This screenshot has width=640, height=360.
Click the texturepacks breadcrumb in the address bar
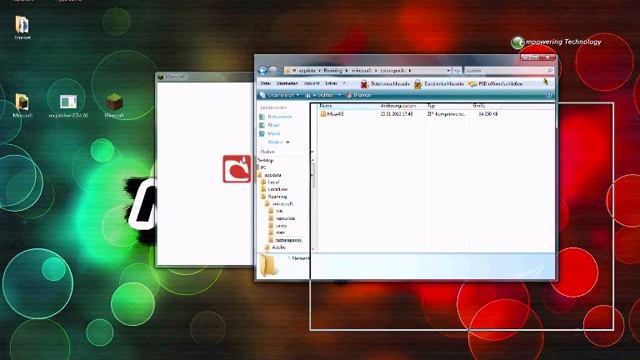point(392,71)
